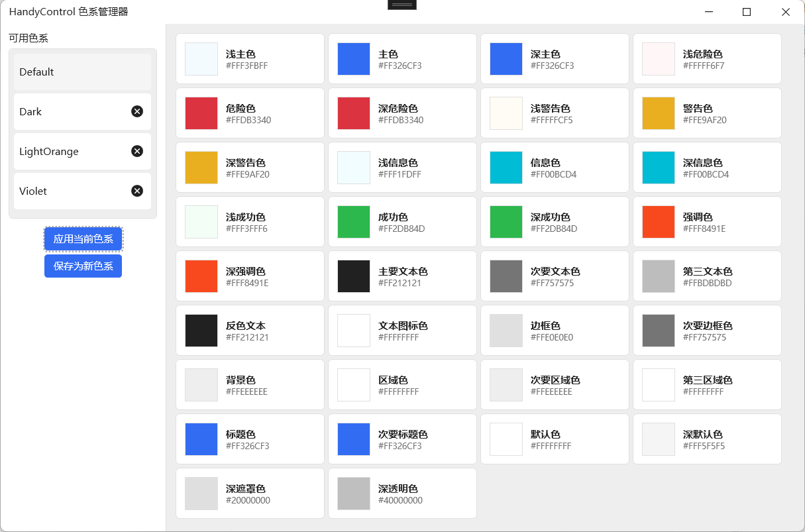
Task: Select the 背景色 swatch
Action: [201, 384]
